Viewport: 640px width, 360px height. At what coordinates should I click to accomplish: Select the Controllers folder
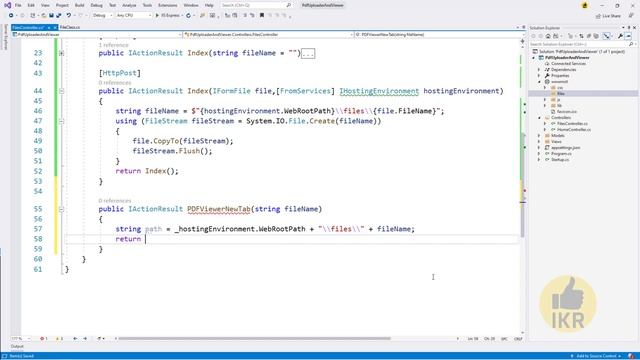[561, 118]
